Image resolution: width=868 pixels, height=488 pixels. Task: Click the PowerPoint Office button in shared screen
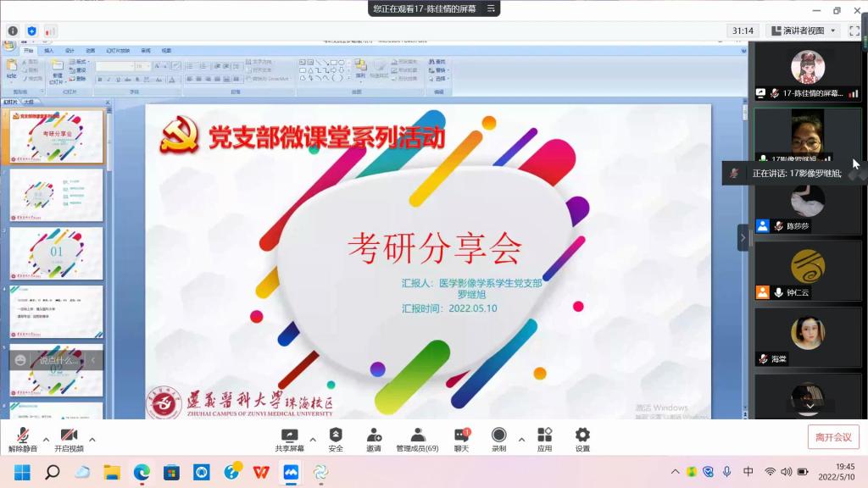tap(8, 47)
